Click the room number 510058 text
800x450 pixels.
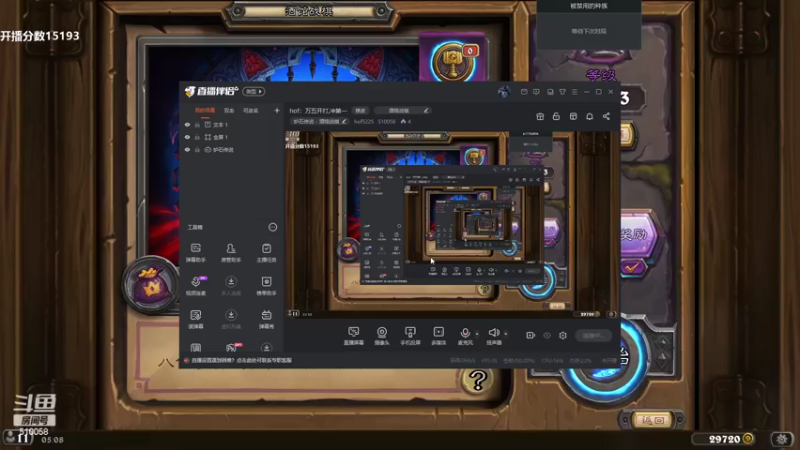387,121
